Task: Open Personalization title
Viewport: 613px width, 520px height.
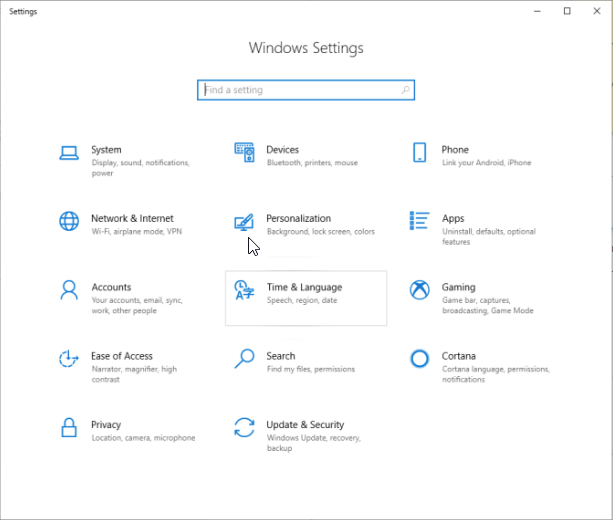Action: click(x=298, y=218)
